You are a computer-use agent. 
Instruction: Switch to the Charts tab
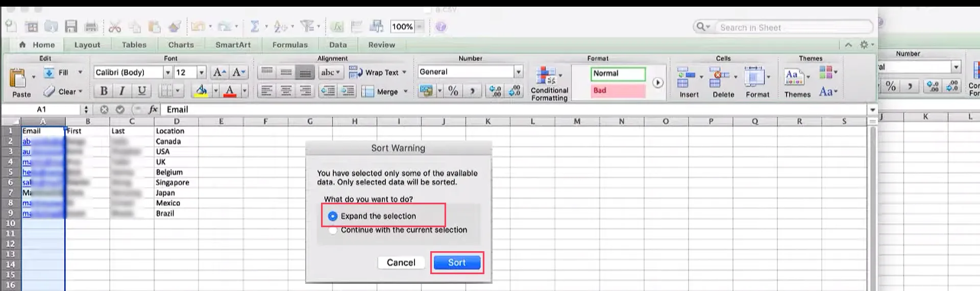(181, 45)
